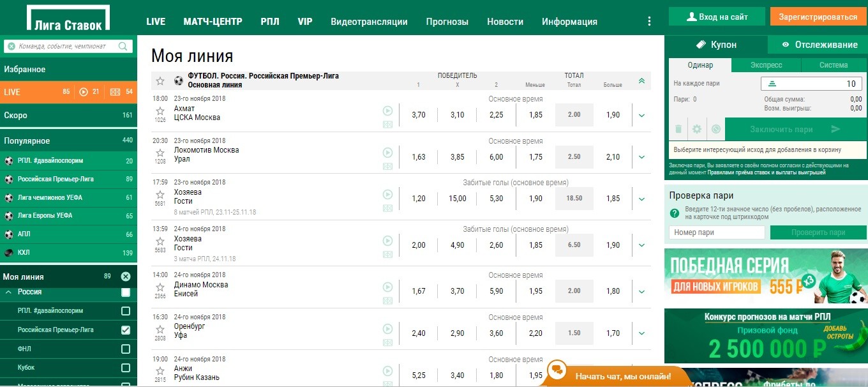The image size is (868, 387).
Task: Collapse the Российская Премьер-Лига league section
Action: coord(641,80)
